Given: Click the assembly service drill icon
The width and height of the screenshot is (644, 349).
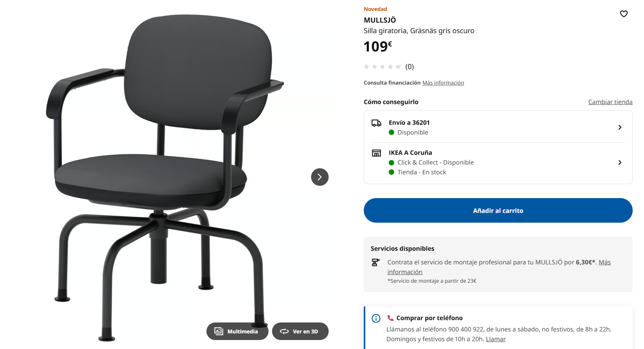Looking at the screenshot, I should pyautogui.click(x=375, y=262).
